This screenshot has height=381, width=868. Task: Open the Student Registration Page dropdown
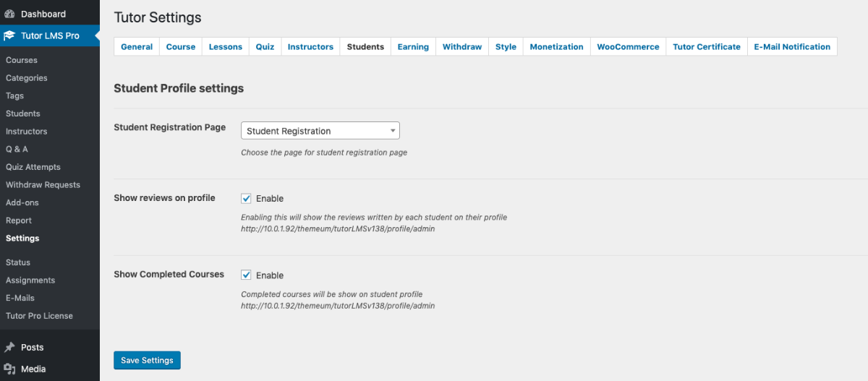pyautogui.click(x=320, y=131)
